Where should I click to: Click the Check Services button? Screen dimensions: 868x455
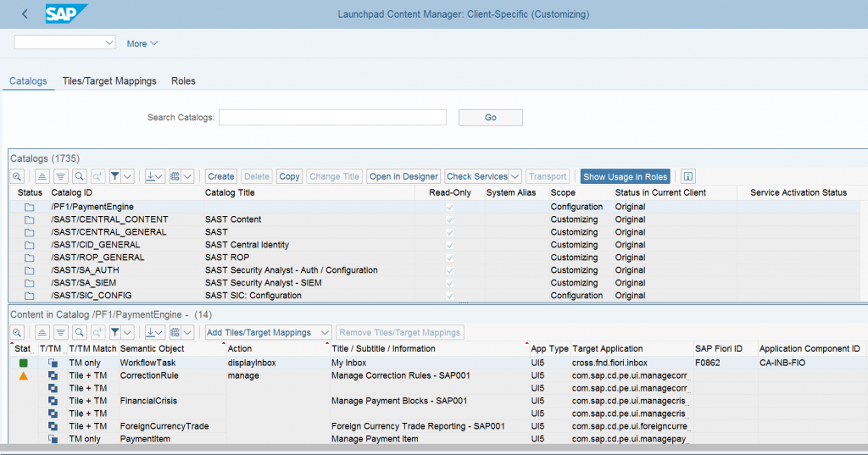click(x=476, y=176)
